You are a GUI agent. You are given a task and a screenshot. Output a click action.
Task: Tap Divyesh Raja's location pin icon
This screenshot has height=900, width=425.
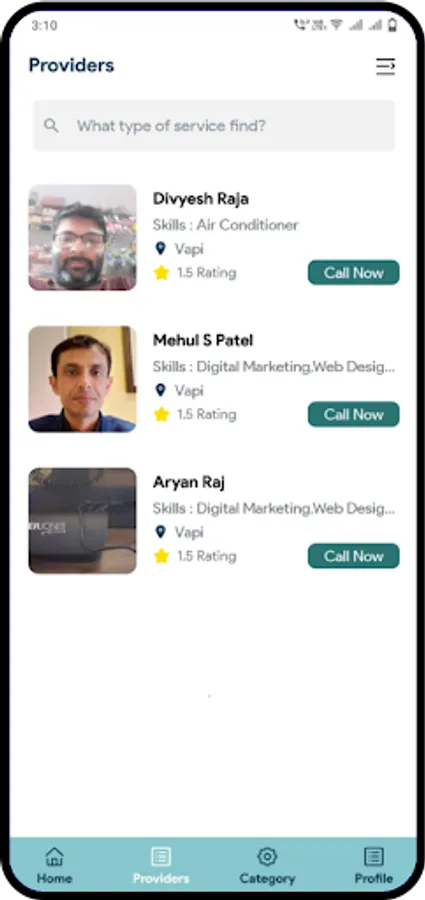pos(161,249)
